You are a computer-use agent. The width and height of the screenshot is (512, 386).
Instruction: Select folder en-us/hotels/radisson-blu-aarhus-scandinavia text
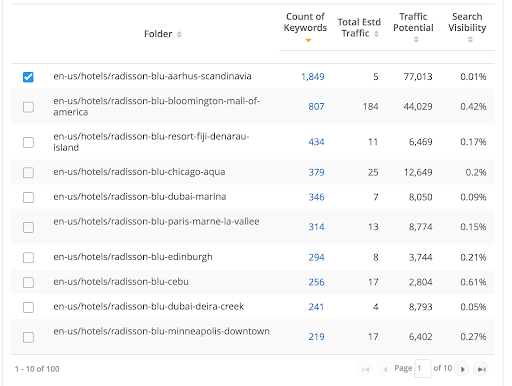[152, 76]
